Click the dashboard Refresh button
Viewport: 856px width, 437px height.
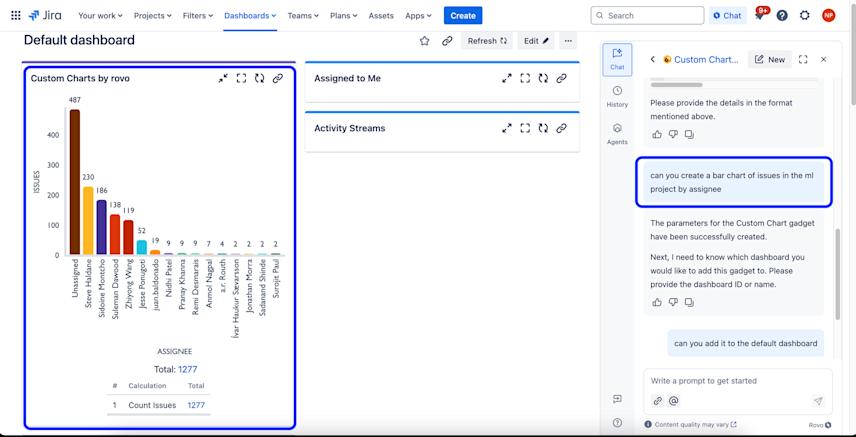[x=487, y=41]
